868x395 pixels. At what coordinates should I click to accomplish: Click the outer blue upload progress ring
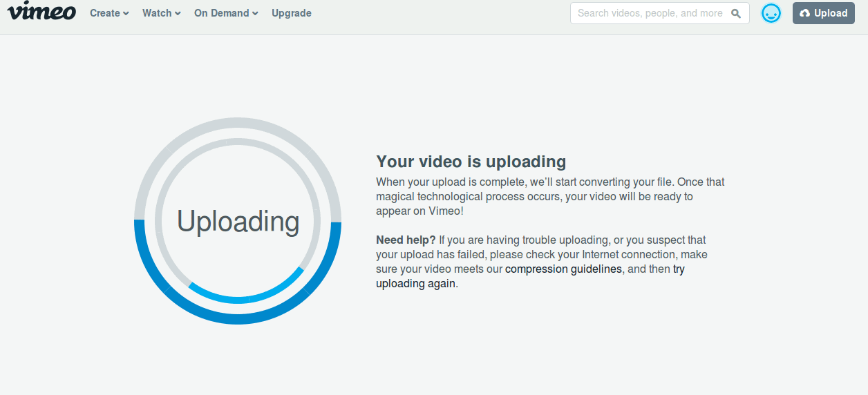tap(238, 318)
